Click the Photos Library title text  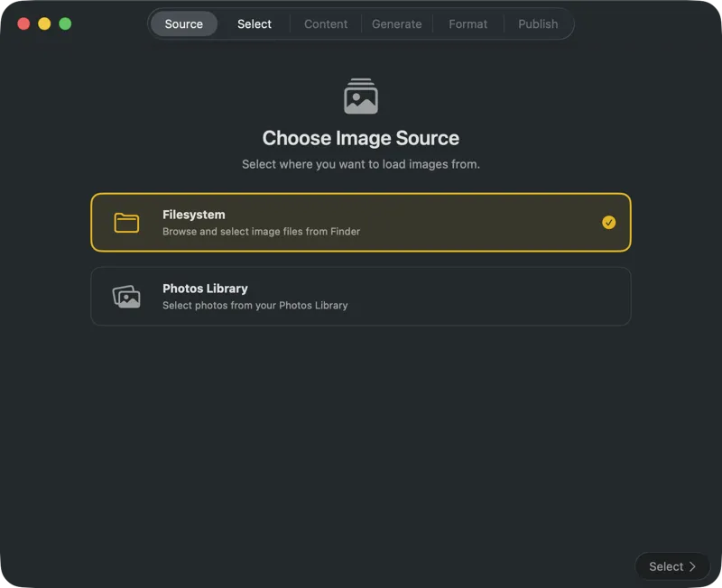click(x=205, y=289)
